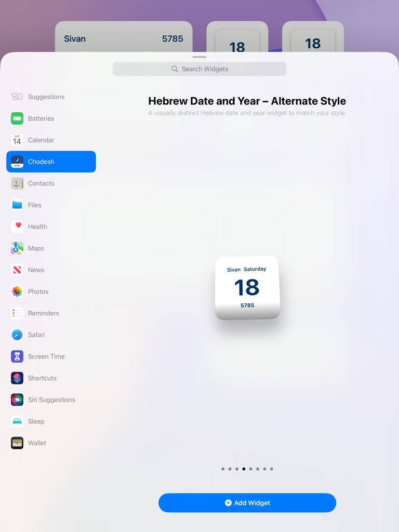Image resolution: width=399 pixels, height=532 pixels.
Task: Switch to Batteries widgets list entry
Action: 51,118
